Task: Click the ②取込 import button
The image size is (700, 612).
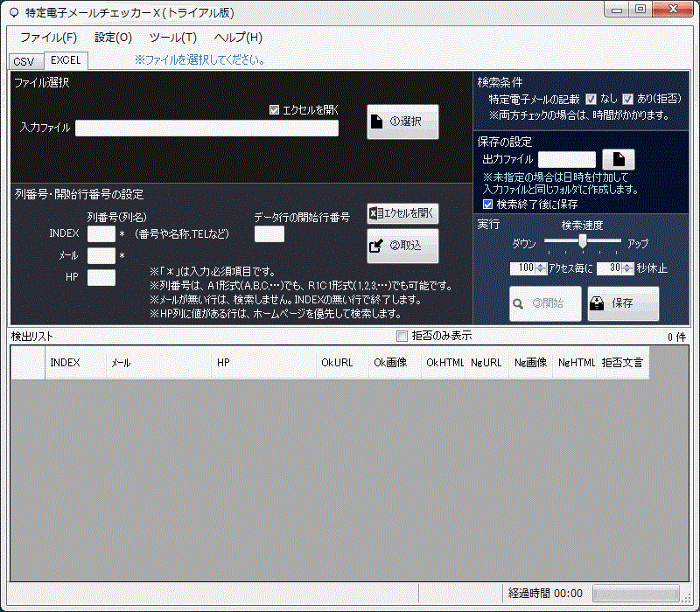Action: pyautogui.click(x=402, y=247)
